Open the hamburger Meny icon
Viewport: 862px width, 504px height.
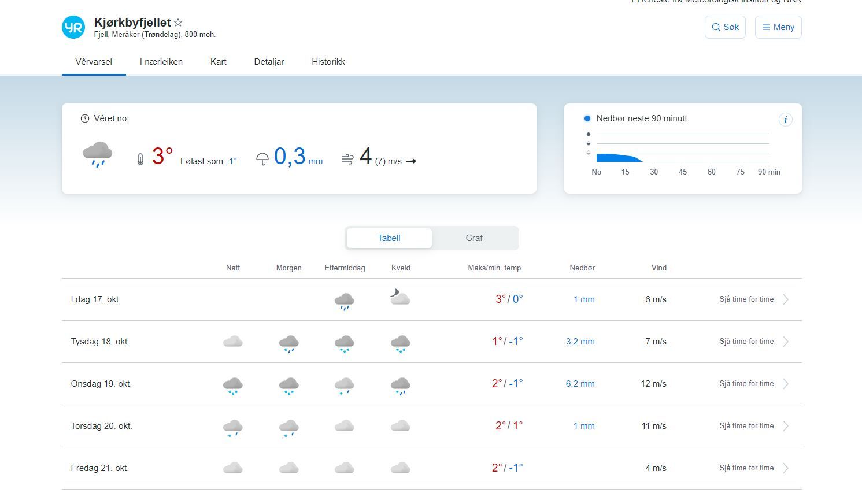[765, 27]
